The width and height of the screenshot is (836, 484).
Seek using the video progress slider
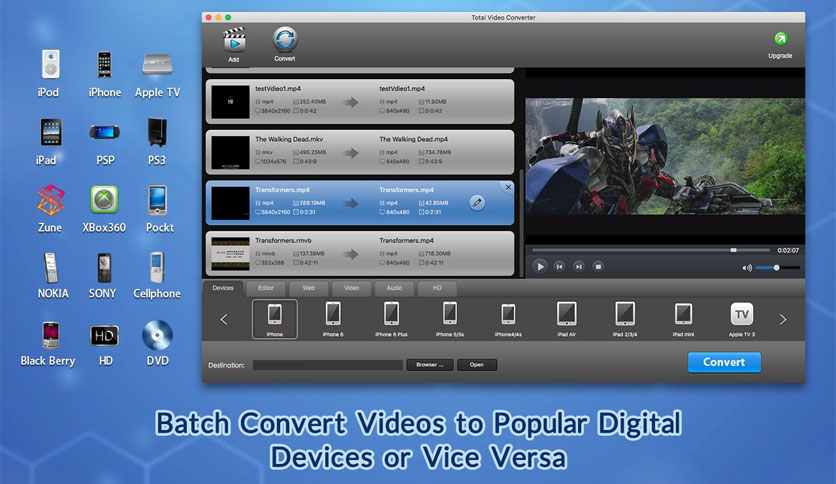[x=651, y=250]
